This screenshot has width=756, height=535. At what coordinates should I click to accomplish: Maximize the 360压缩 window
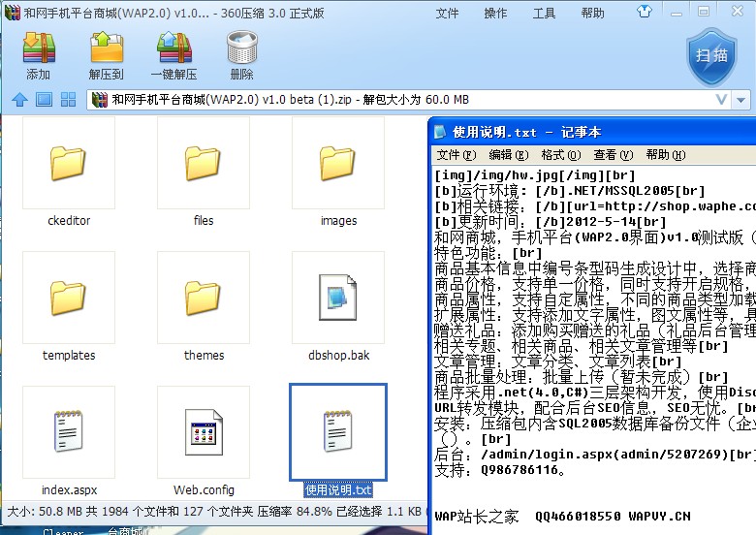[x=704, y=12]
